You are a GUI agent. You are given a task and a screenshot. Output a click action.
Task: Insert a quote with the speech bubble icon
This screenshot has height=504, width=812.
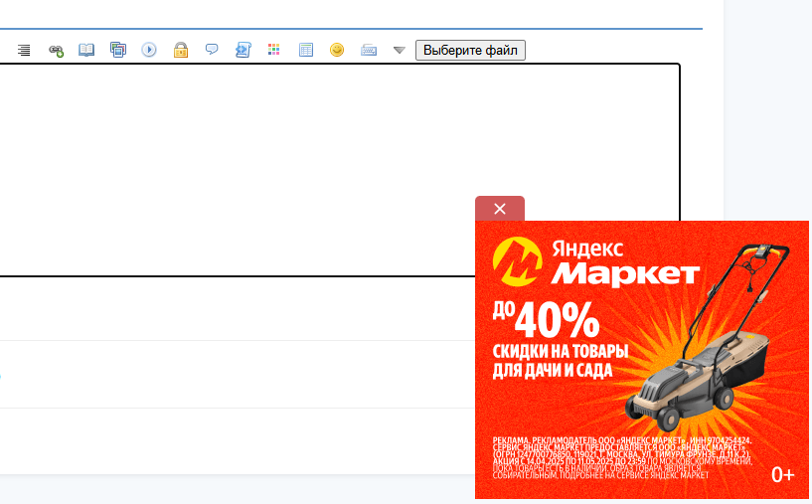212,50
